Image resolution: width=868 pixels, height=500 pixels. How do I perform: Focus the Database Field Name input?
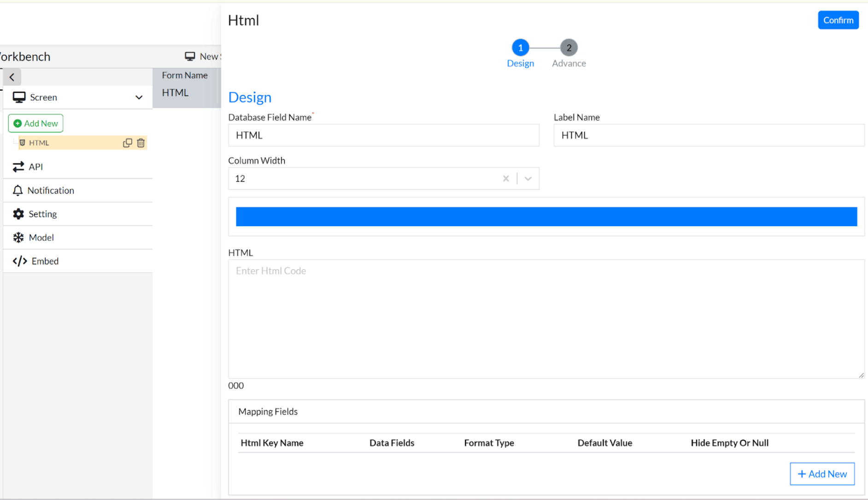click(x=383, y=135)
